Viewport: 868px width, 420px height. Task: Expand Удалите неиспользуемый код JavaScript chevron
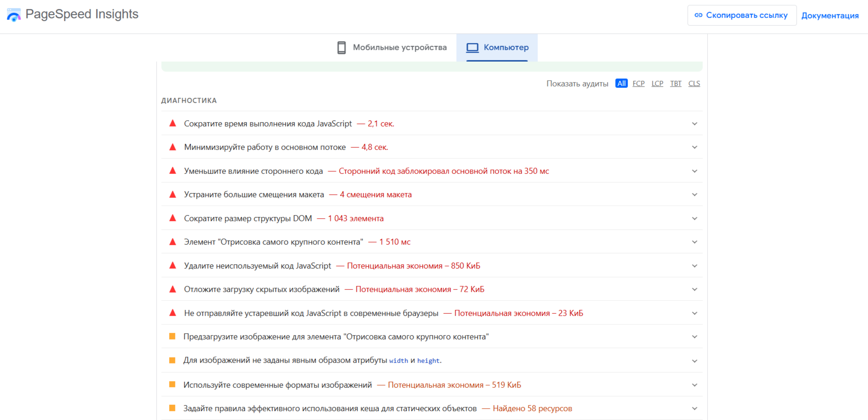click(694, 266)
